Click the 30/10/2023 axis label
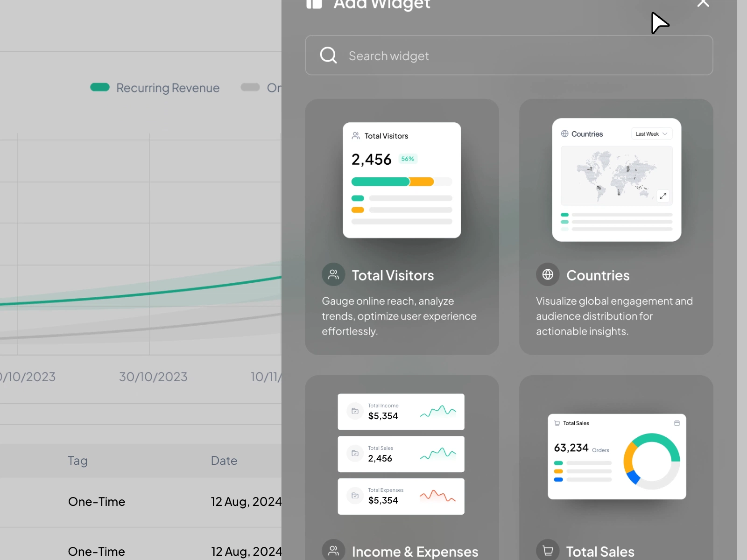This screenshot has width=747, height=560. pos(153,377)
